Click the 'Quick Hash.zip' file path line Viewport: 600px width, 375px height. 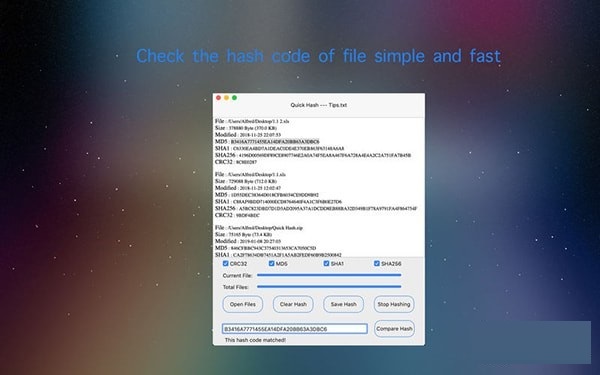pyautogui.click(x=259, y=228)
